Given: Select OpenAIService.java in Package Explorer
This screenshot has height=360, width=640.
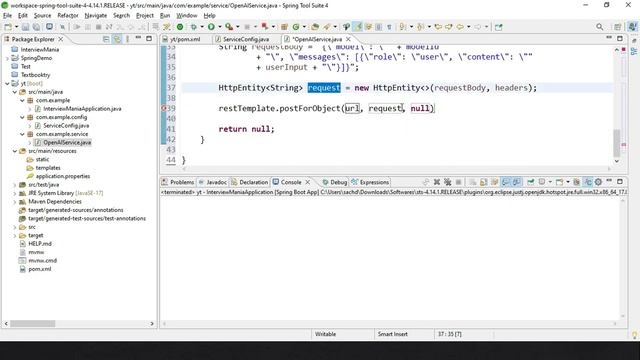Looking at the screenshot, I should [67, 142].
